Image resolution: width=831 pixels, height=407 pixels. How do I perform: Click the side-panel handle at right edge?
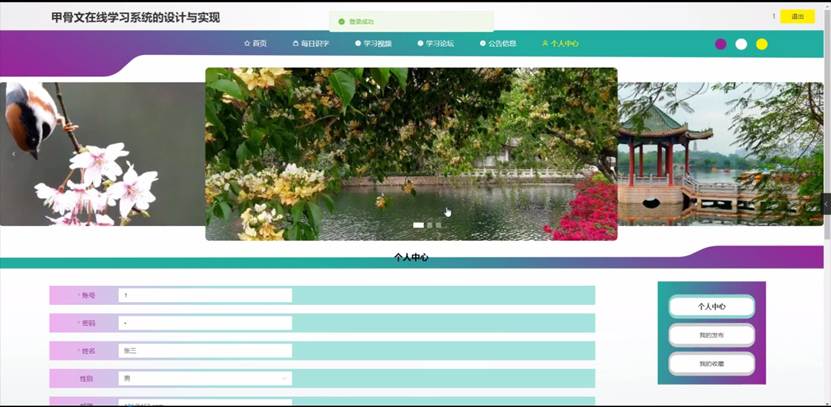click(826, 204)
